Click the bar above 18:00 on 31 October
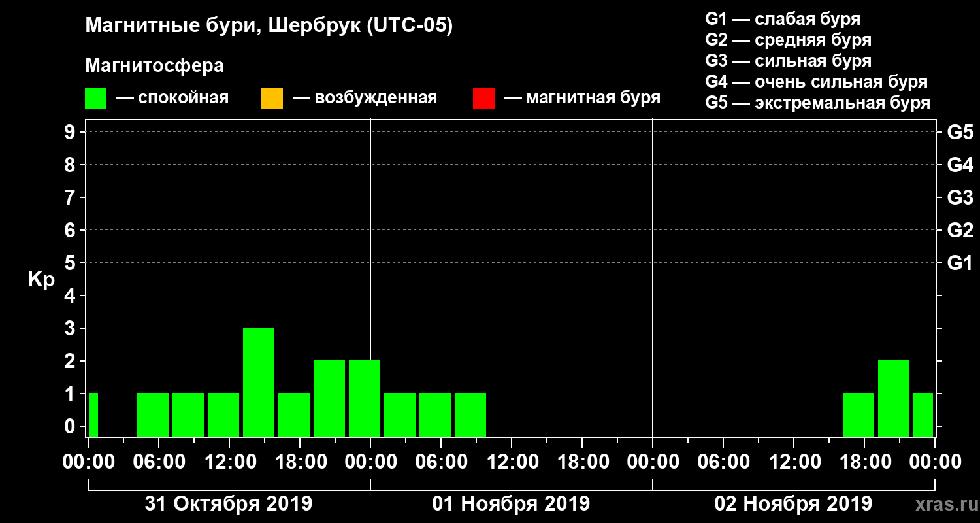The height and width of the screenshot is (523, 980). 294,415
